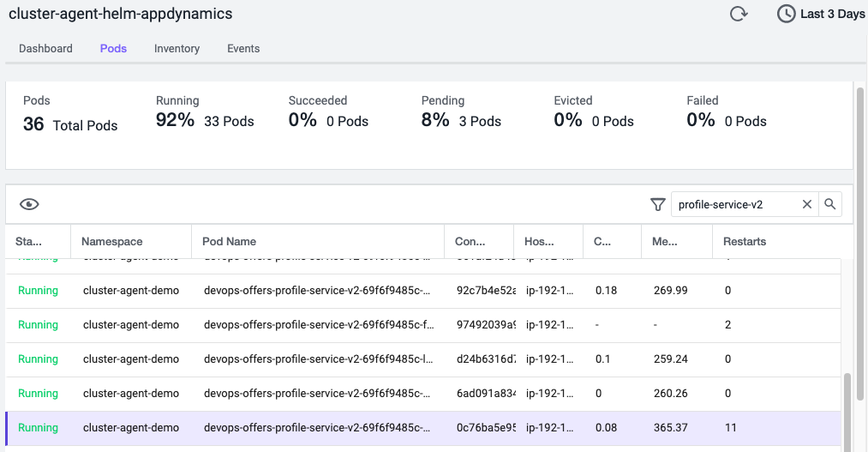Viewport: 868px width, 452px height.
Task: Open the Last 3 Days time range
Action: [831, 15]
